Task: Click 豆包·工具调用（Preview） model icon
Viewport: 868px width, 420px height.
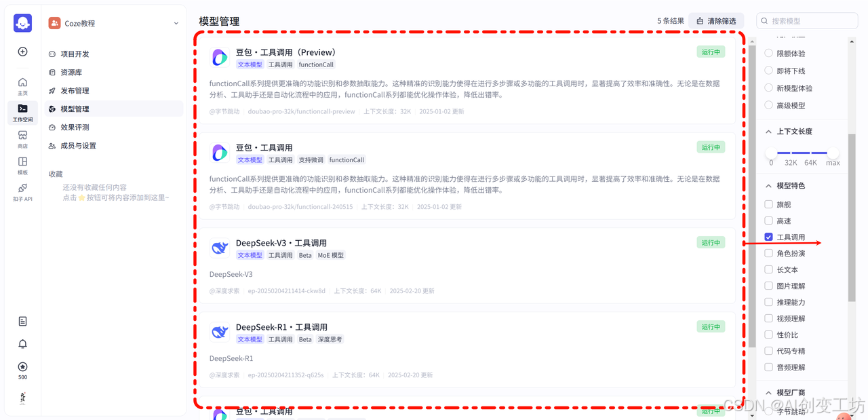Action: [219, 58]
